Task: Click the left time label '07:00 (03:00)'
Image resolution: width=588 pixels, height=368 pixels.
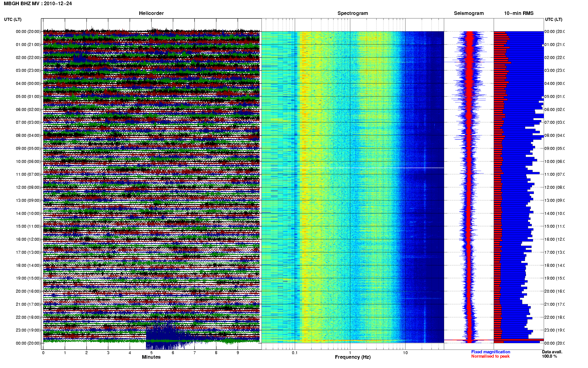Action: [x=28, y=122]
